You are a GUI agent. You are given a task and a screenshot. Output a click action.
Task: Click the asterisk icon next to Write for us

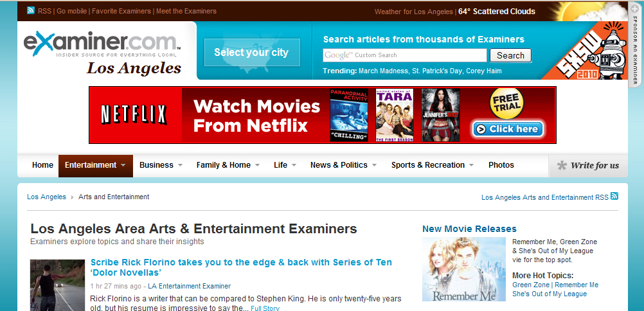(x=562, y=166)
